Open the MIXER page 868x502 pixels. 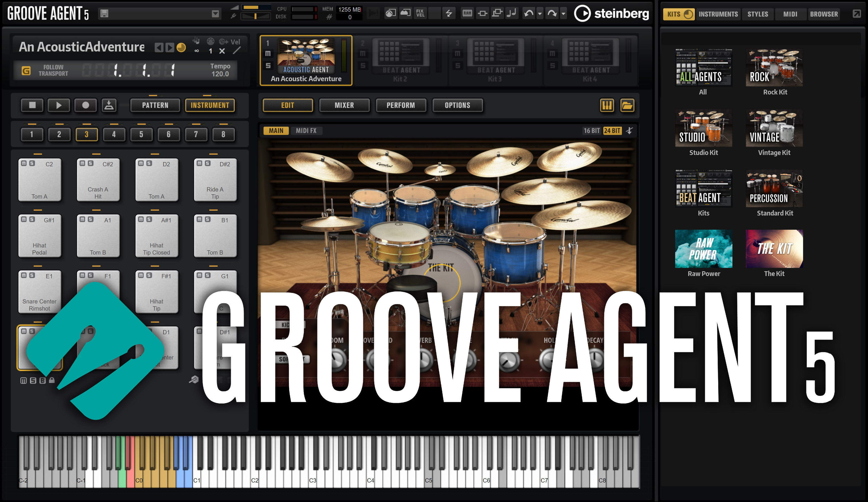coord(344,105)
